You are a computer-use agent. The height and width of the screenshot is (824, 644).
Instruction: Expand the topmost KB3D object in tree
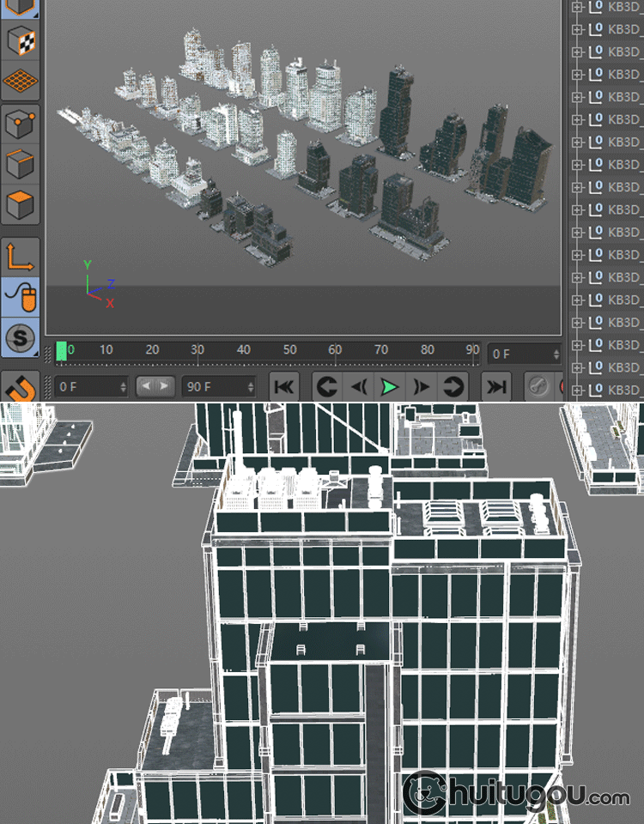tap(577, 6)
